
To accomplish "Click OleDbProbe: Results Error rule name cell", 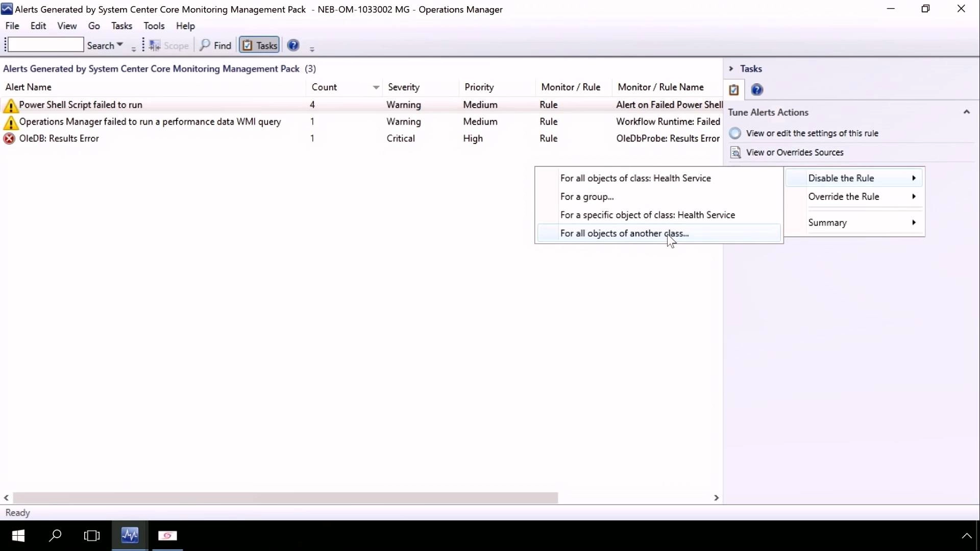I will pyautogui.click(x=668, y=138).
